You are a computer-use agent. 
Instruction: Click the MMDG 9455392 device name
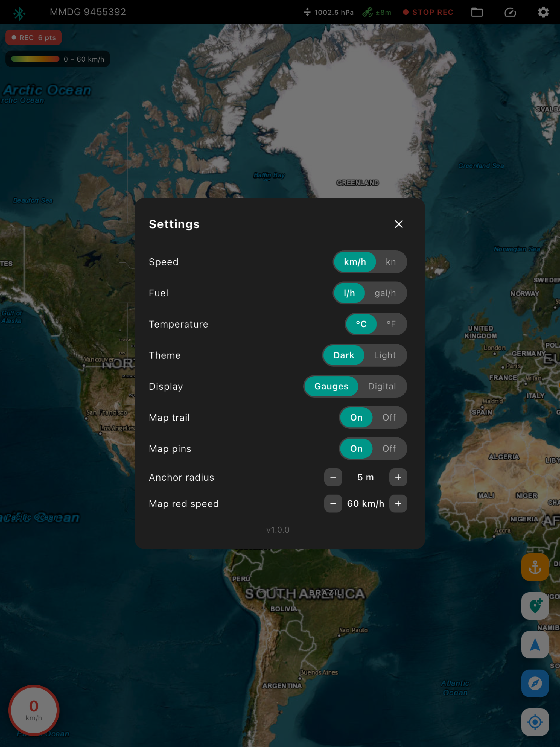coord(88,12)
